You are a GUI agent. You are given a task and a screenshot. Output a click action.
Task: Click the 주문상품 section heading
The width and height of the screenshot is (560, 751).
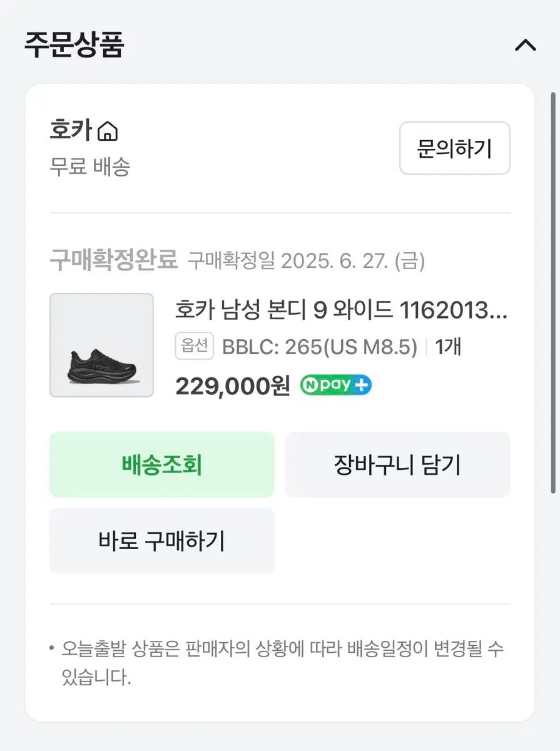74,45
